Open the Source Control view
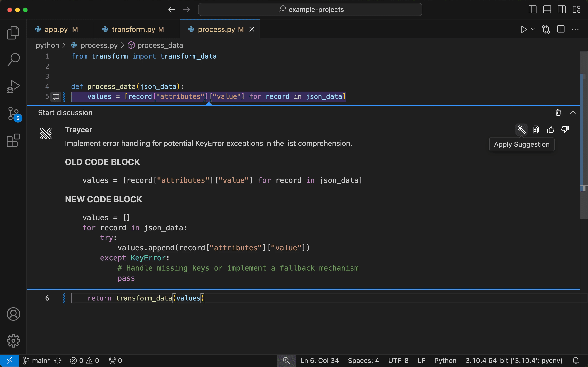Image resolution: width=588 pixels, height=367 pixels. pyautogui.click(x=13, y=114)
